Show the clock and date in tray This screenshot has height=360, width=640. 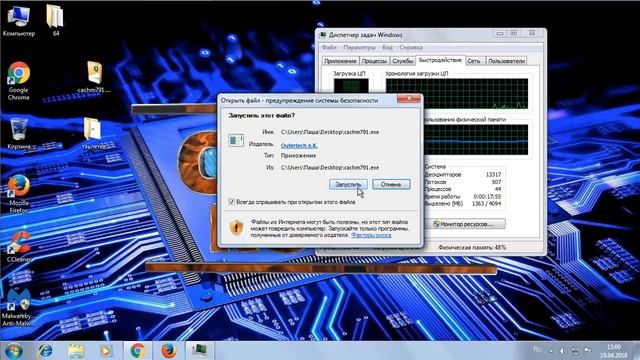click(614, 351)
